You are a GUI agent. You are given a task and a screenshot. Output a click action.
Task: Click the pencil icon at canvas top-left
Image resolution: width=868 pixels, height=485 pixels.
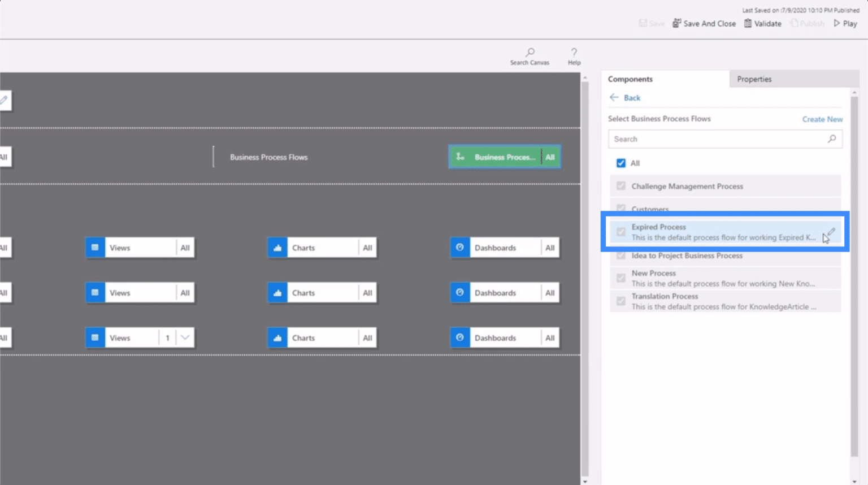coord(4,100)
